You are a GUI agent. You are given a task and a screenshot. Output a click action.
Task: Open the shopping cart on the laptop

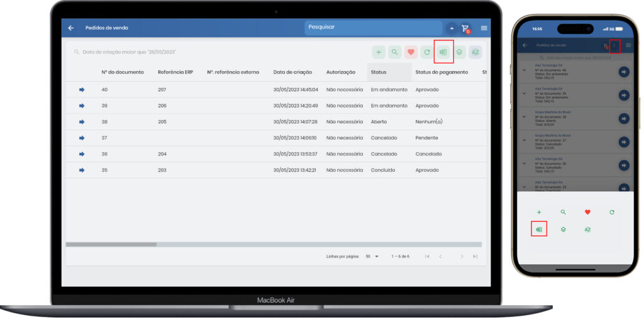(x=465, y=28)
